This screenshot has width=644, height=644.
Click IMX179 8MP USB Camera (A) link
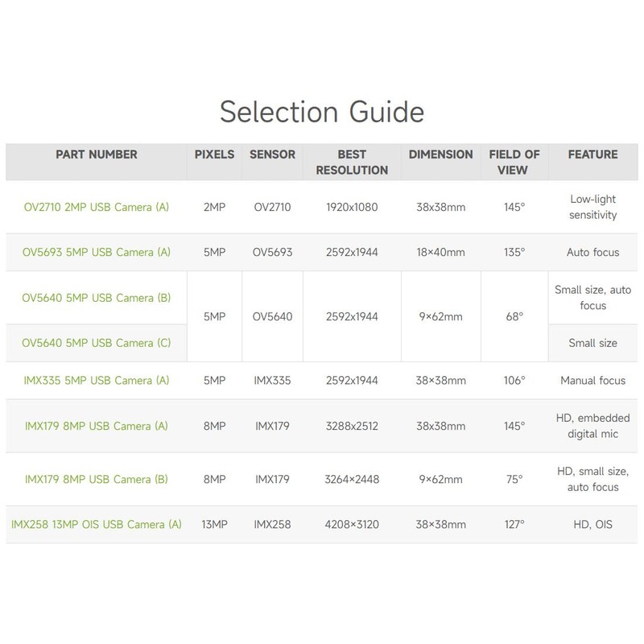click(97, 425)
